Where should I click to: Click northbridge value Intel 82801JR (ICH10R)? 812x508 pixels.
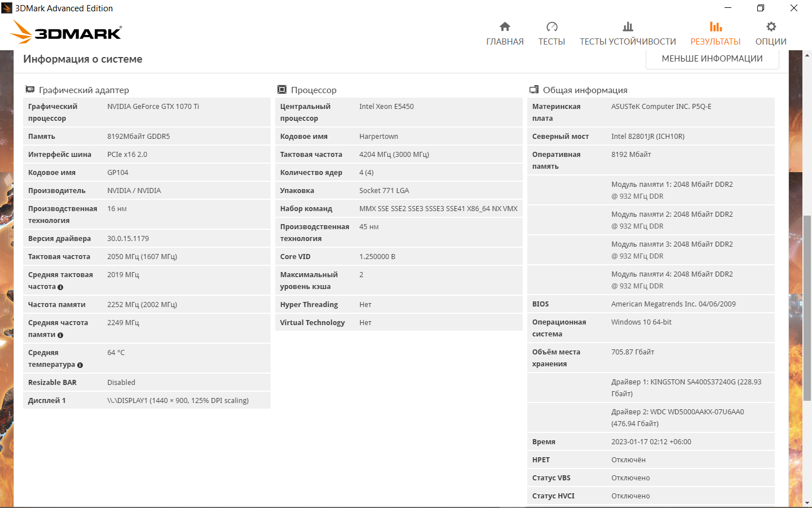coord(648,137)
